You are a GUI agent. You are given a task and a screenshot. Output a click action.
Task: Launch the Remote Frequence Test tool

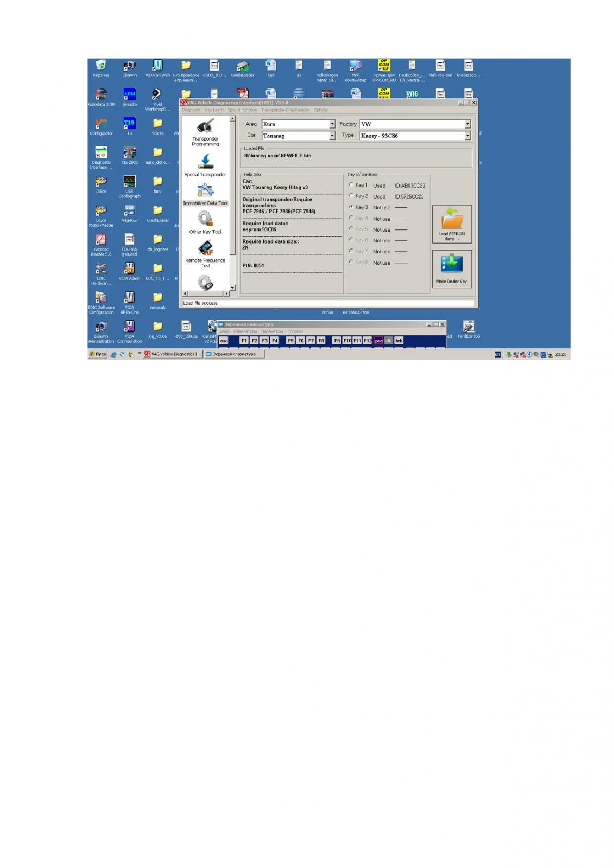[205, 254]
